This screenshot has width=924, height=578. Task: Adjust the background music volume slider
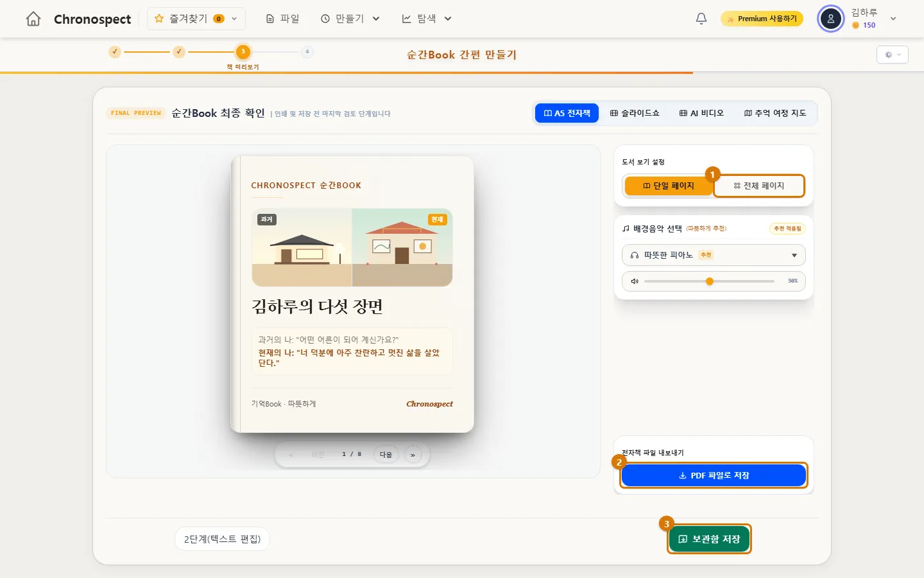point(709,281)
